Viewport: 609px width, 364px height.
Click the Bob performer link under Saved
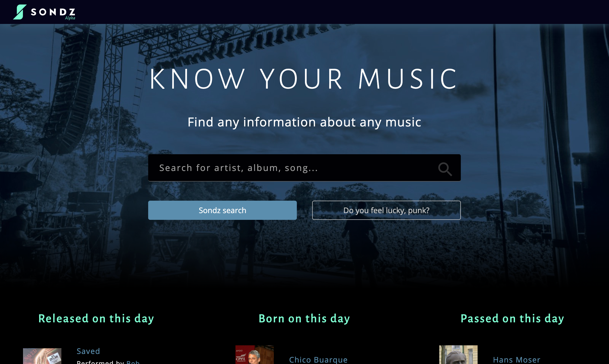pos(133,362)
